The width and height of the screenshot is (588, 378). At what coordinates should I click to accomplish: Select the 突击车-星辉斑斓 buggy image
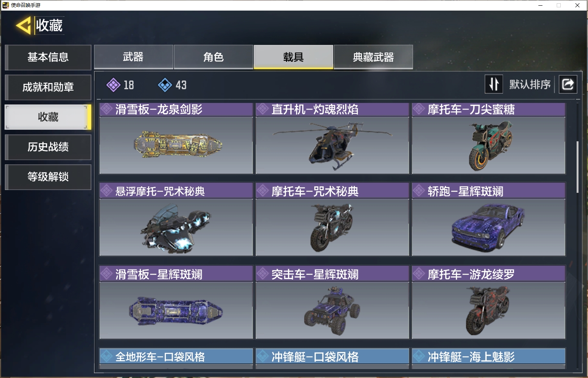332,310
